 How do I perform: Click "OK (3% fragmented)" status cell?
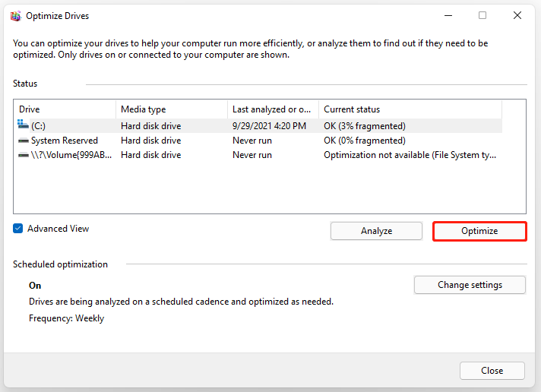pos(365,126)
